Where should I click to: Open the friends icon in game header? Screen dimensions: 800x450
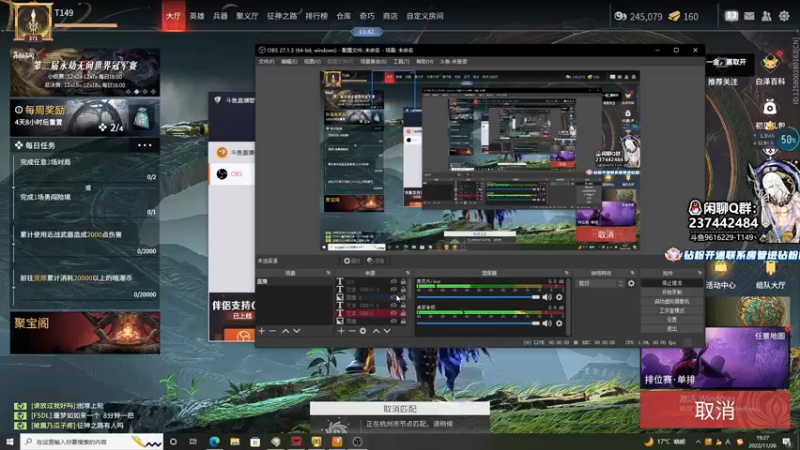(x=766, y=16)
